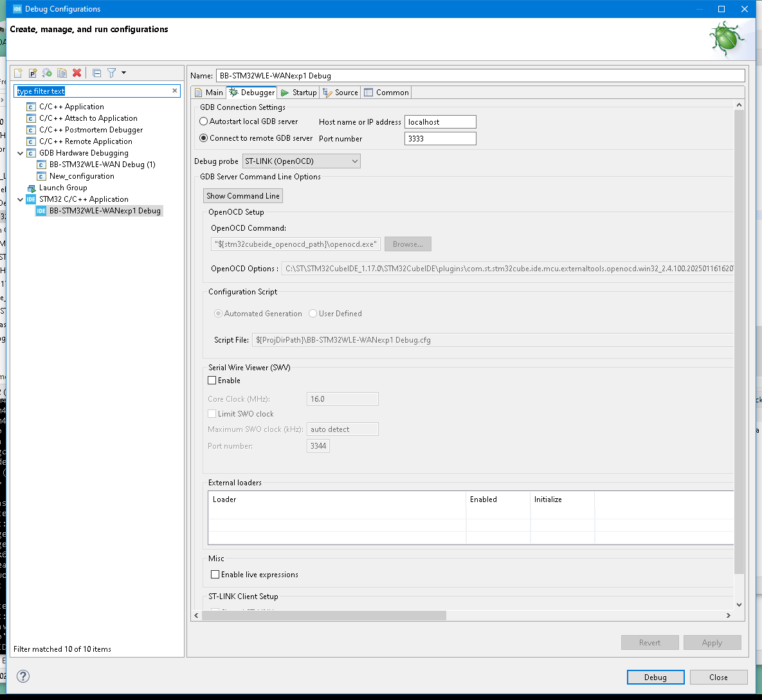The height and width of the screenshot is (700, 762).
Task: Click the Filter launch configurations funnel icon
Action: point(112,73)
